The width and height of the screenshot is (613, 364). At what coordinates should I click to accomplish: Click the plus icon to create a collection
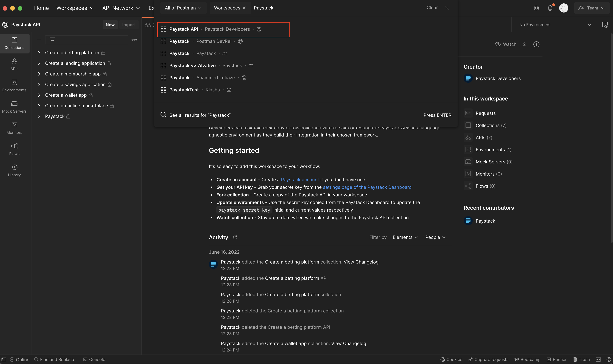[x=39, y=40]
